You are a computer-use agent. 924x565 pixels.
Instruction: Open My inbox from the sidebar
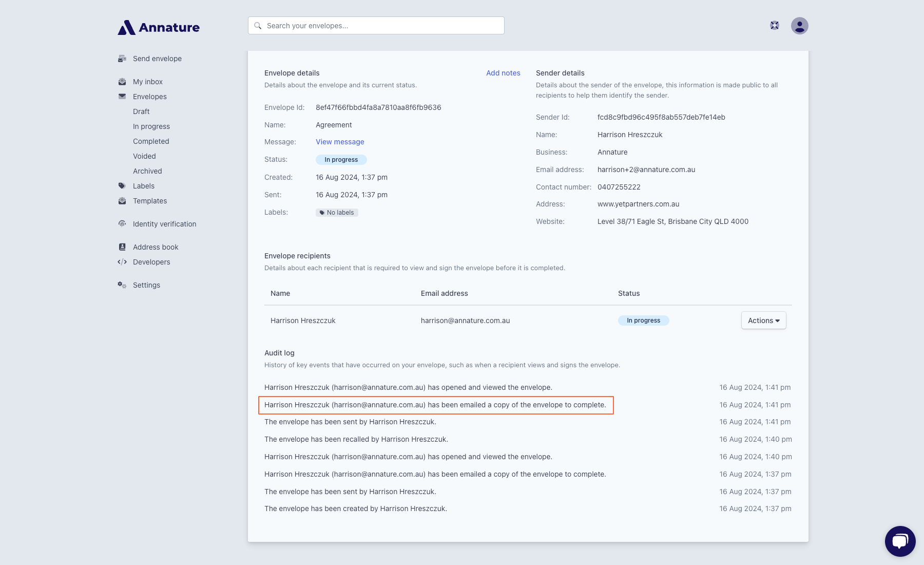147,81
